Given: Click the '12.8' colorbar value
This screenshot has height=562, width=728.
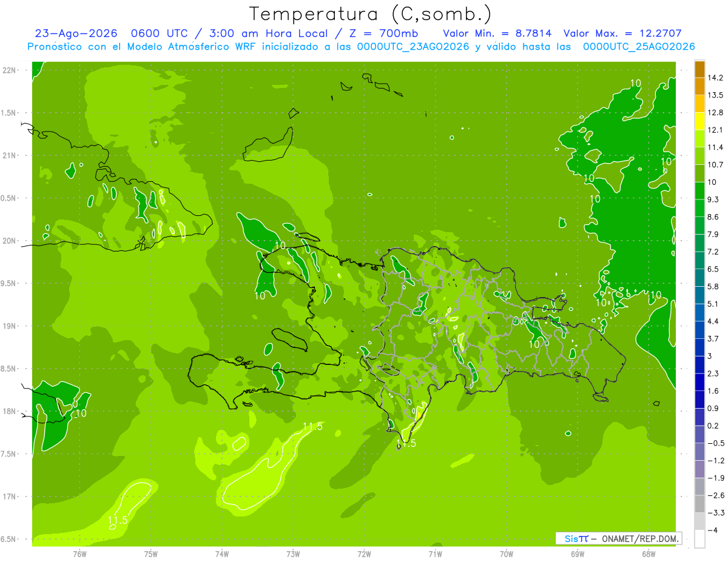Looking at the screenshot, I should coord(715,112).
